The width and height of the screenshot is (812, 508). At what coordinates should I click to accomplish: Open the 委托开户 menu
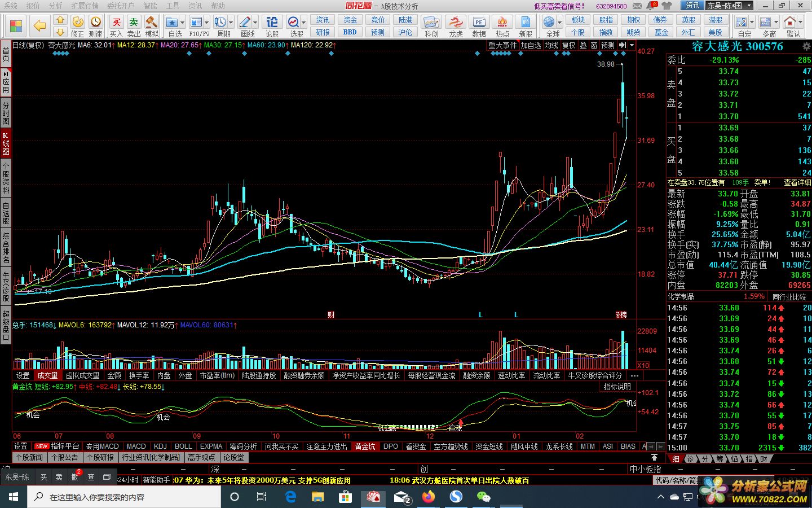click(x=121, y=6)
